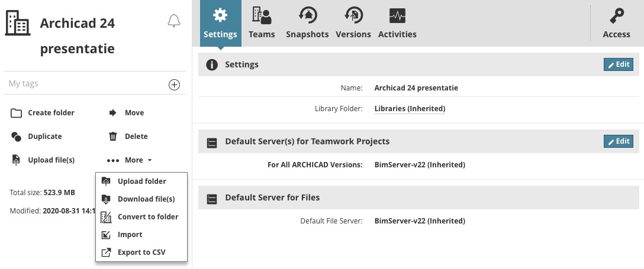The width and height of the screenshot is (644, 269).
Task: Click the Upload folder icon in the menu
Action: (106, 182)
